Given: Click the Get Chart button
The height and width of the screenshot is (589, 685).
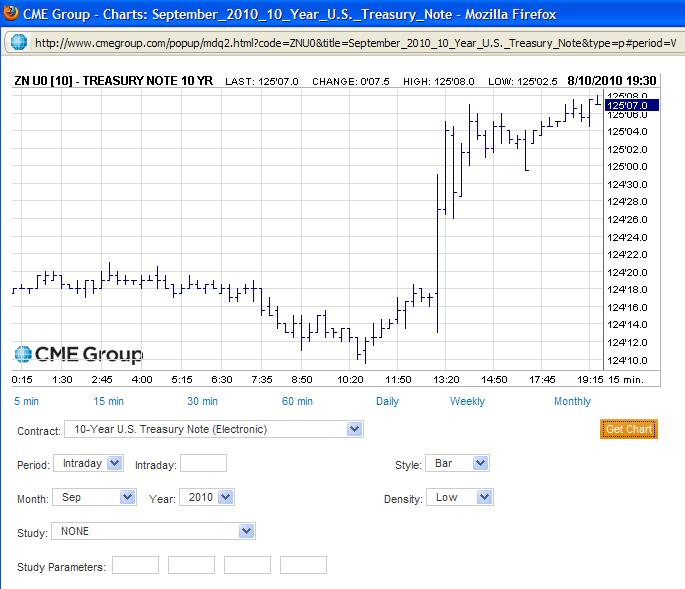Looking at the screenshot, I should click(629, 429).
